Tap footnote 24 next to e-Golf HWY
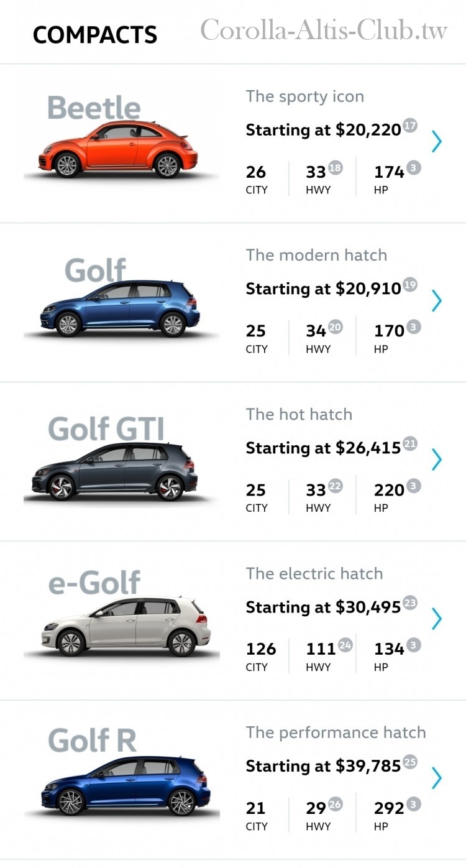The image size is (466, 868). coord(345,645)
